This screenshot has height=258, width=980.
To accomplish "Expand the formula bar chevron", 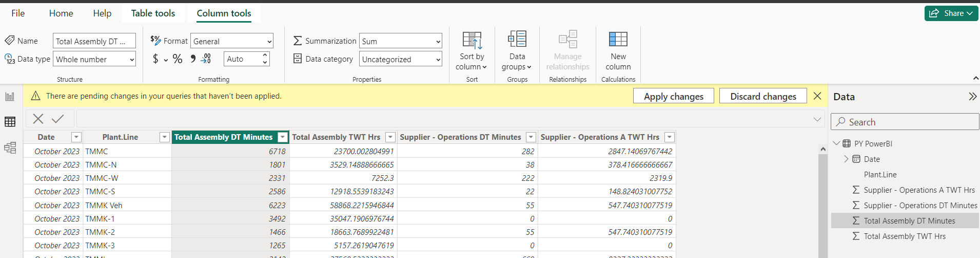I will point(817,119).
